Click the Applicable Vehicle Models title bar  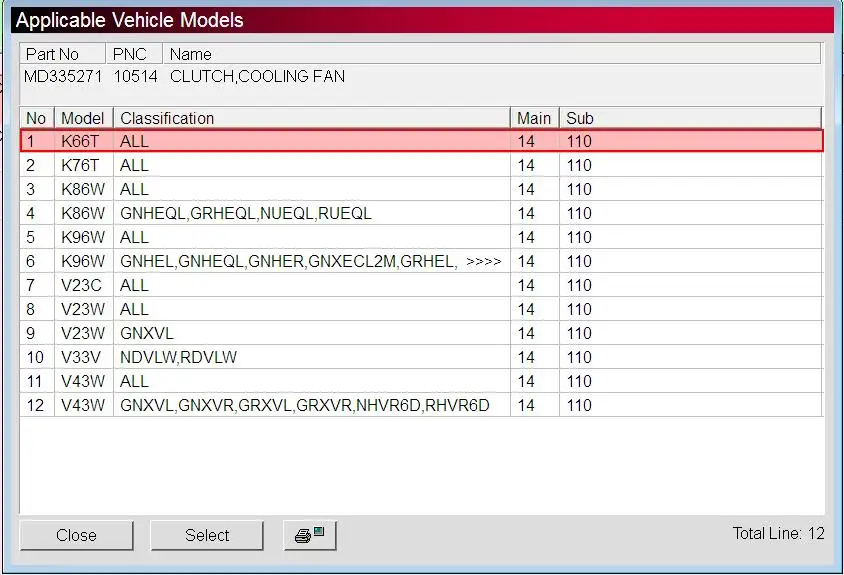click(423, 20)
